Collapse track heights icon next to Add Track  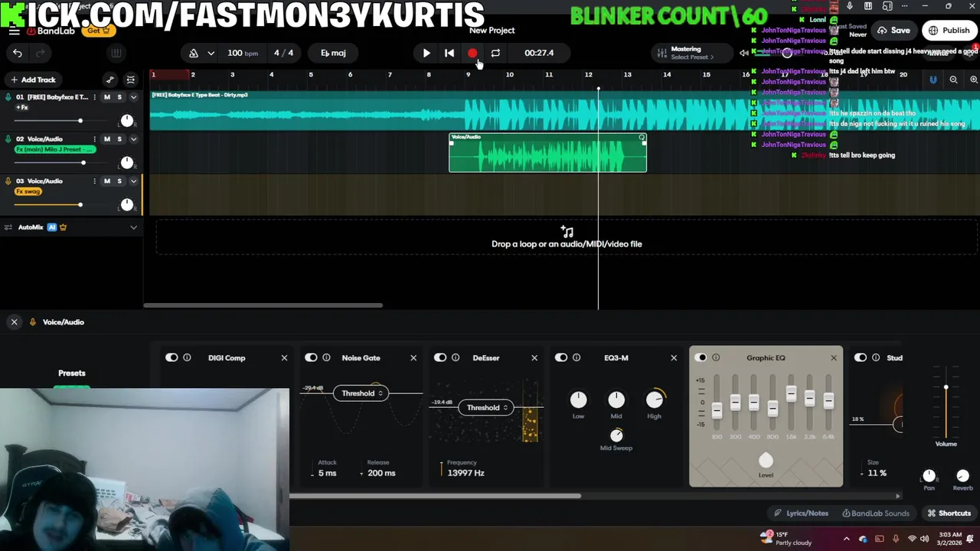tap(131, 80)
